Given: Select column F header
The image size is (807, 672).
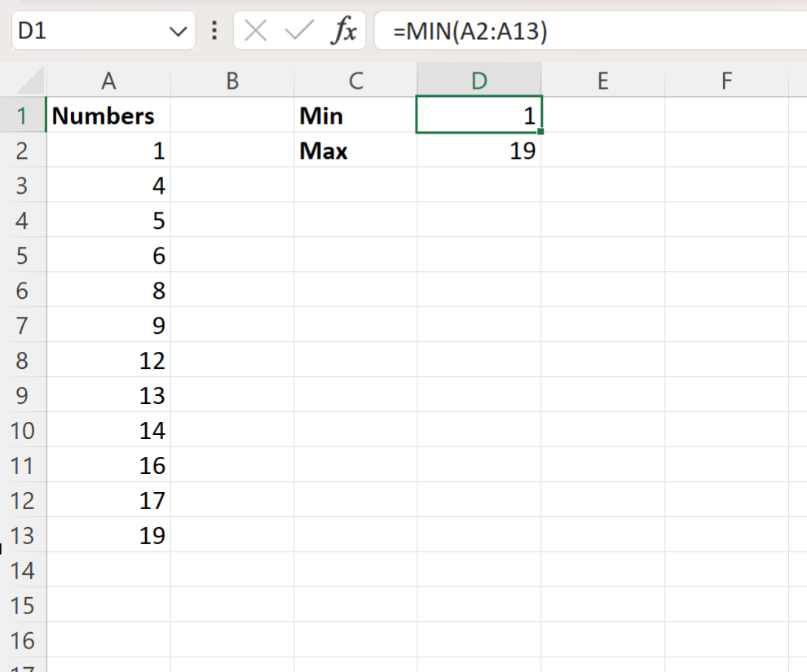Looking at the screenshot, I should (x=726, y=81).
